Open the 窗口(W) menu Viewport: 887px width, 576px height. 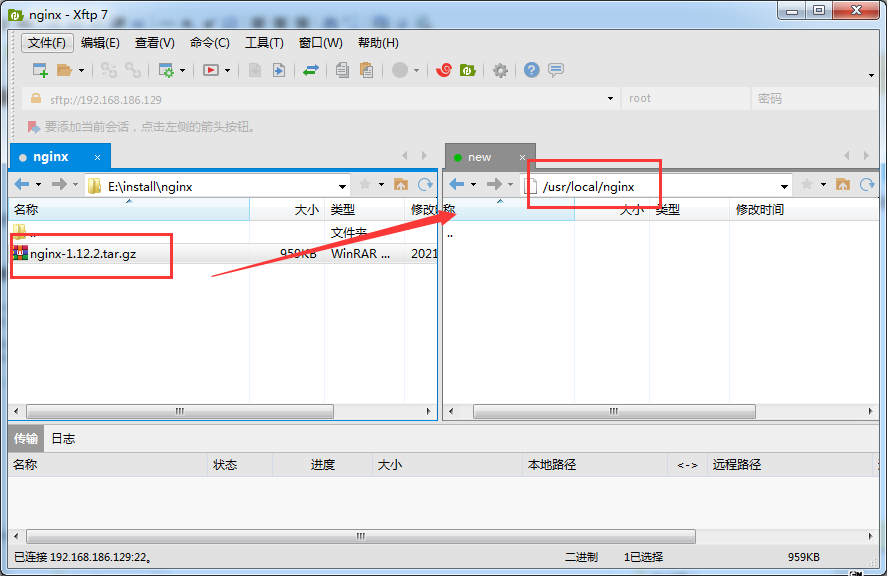pyautogui.click(x=321, y=43)
